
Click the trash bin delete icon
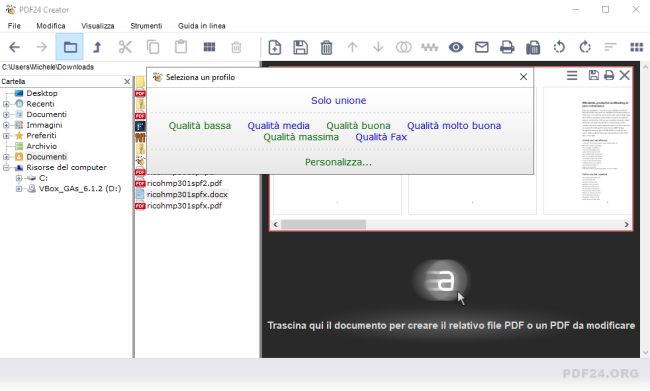pyautogui.click(x=326, y=47)
